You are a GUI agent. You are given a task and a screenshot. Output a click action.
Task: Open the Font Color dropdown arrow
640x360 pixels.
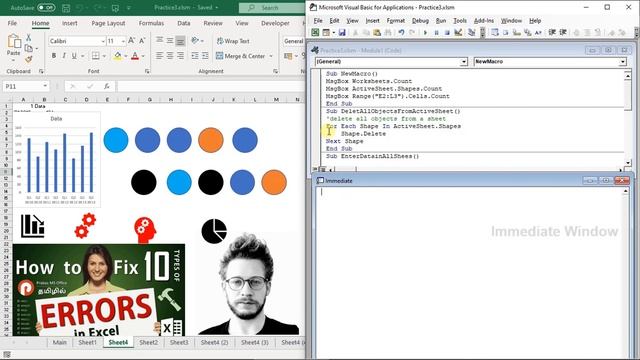143,56
